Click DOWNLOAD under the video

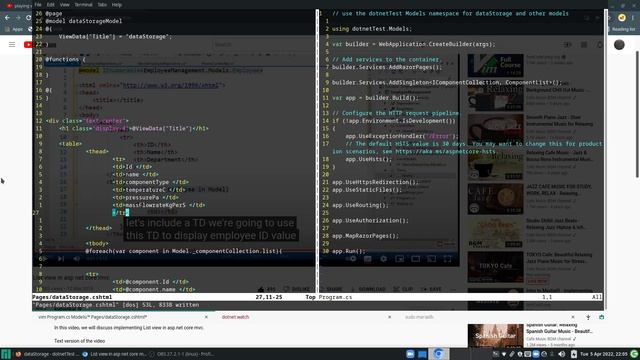(x=368, y=289)
